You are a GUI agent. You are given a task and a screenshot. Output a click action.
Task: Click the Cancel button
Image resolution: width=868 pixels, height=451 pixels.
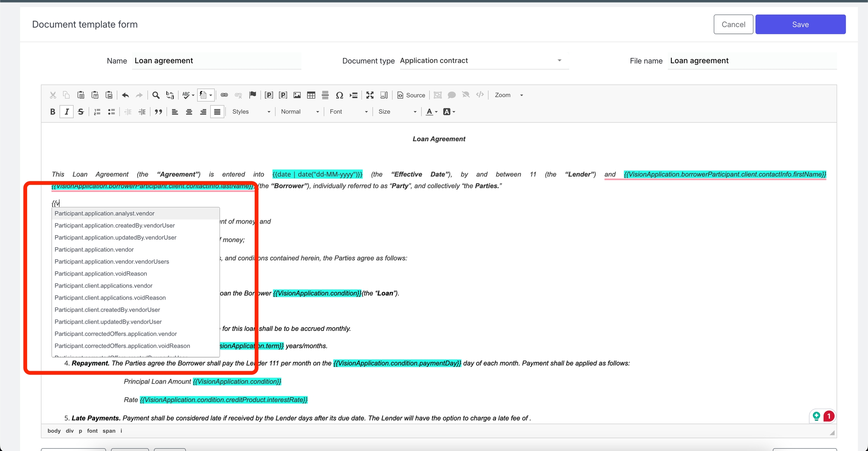pyautogui.click(x=733, y=24)
